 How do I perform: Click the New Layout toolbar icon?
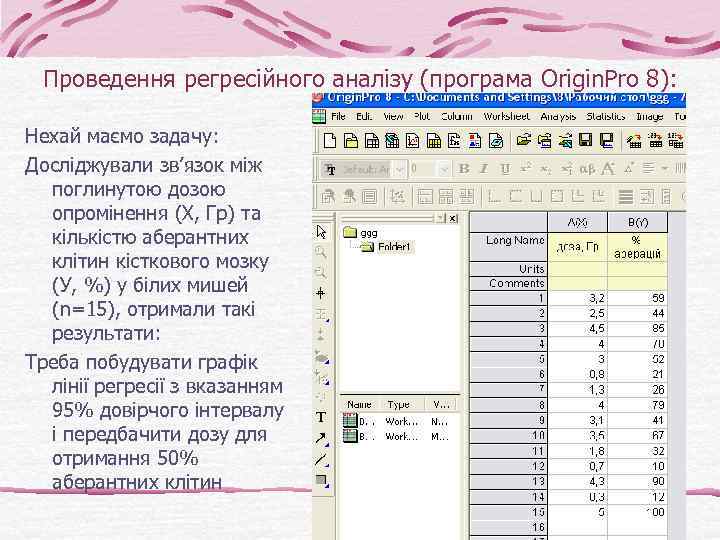[x=475, y=141]
